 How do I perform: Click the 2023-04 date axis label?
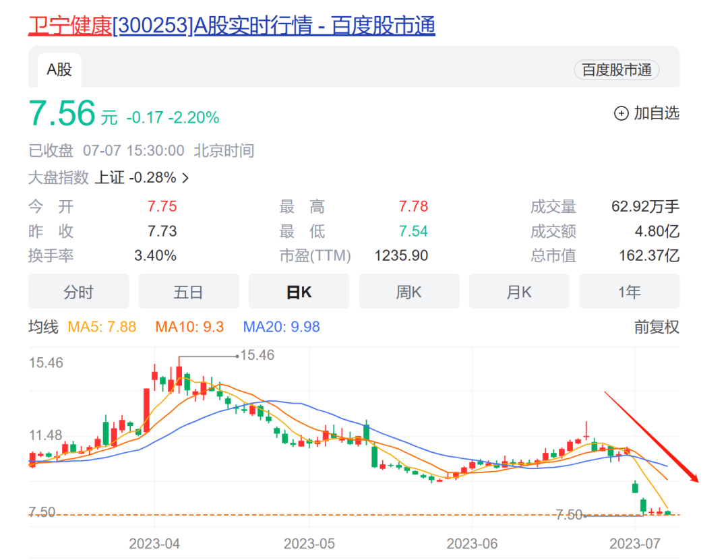click(154, 542)
